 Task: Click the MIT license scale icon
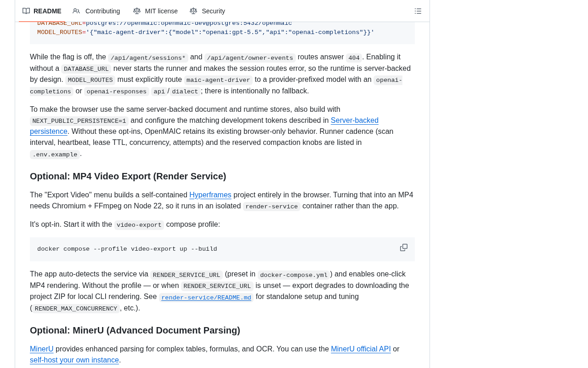[137, 11]
